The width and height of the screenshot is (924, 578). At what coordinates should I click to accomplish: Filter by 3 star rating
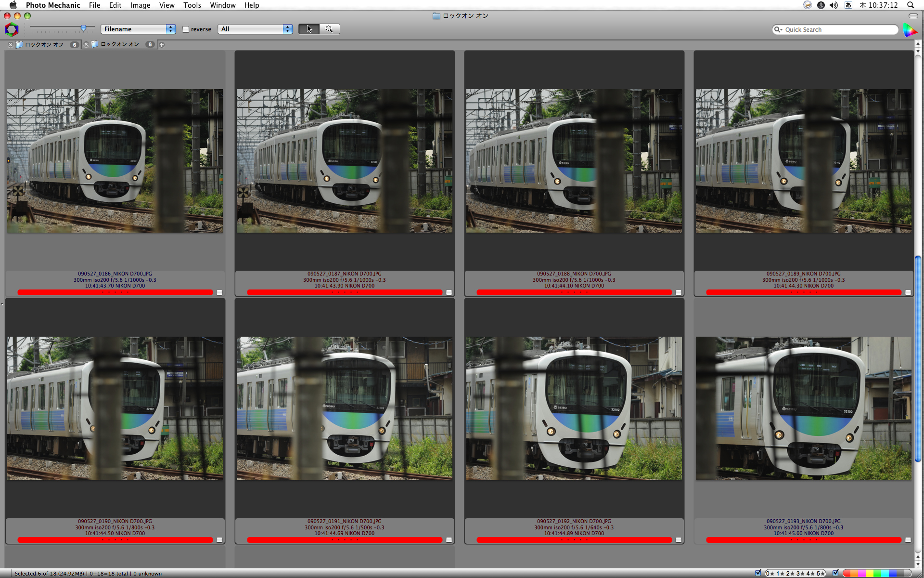coord(800,573)
